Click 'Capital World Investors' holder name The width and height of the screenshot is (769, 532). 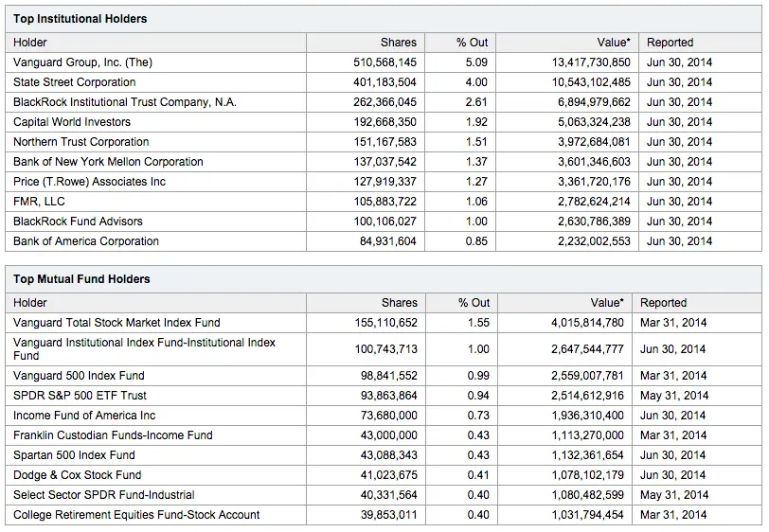[x=72, y=122]
